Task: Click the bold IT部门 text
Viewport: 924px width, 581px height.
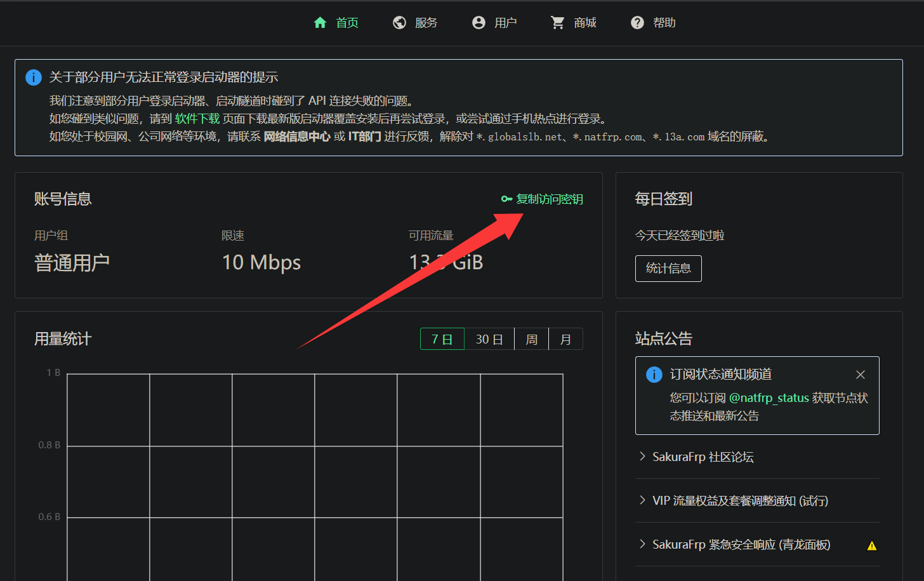Action: click(x=365, y=137)
